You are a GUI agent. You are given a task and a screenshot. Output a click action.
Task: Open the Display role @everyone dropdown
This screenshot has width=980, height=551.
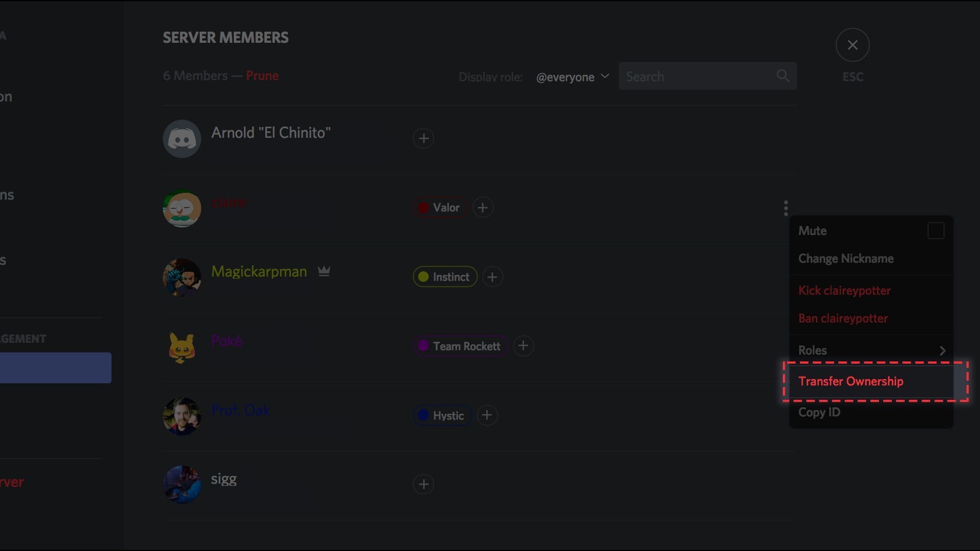[x=571, y=77]
